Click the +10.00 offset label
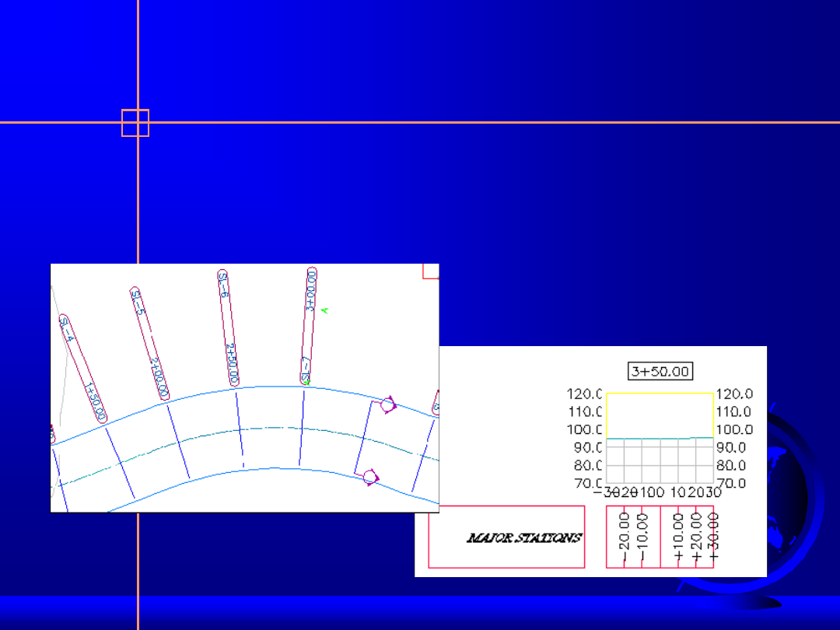 pos(679,536)
